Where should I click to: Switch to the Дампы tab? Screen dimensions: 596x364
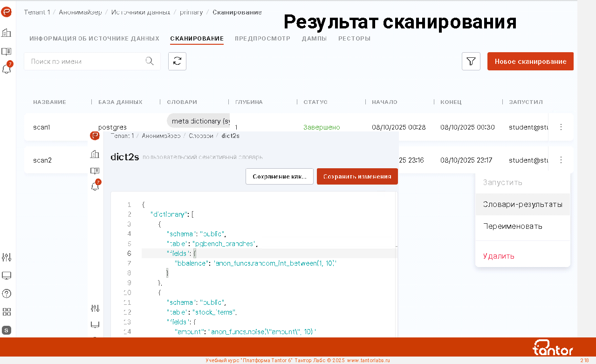[314, 39]
